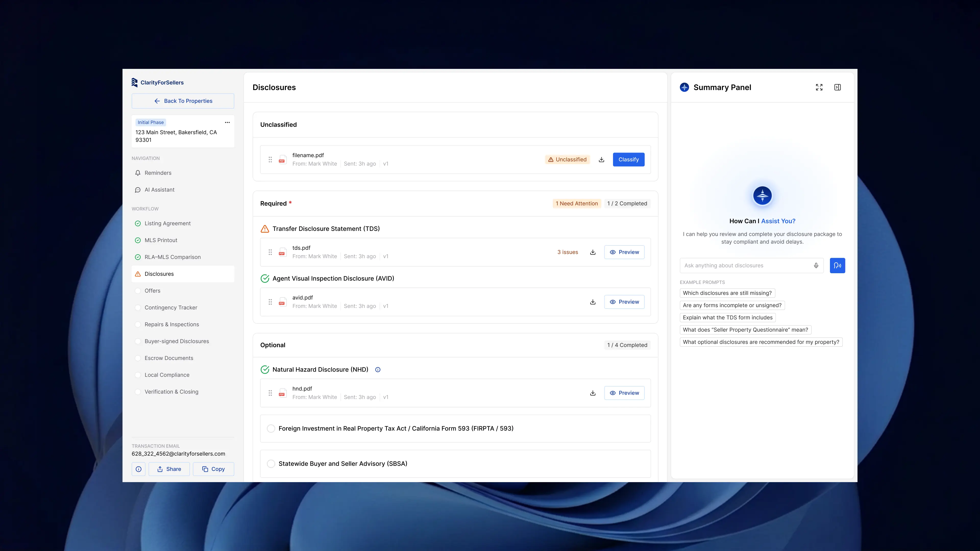Viewport: 980px width, 551px height.
Task: Download the filename.pdf unclassified file
Action: [602, 160]
